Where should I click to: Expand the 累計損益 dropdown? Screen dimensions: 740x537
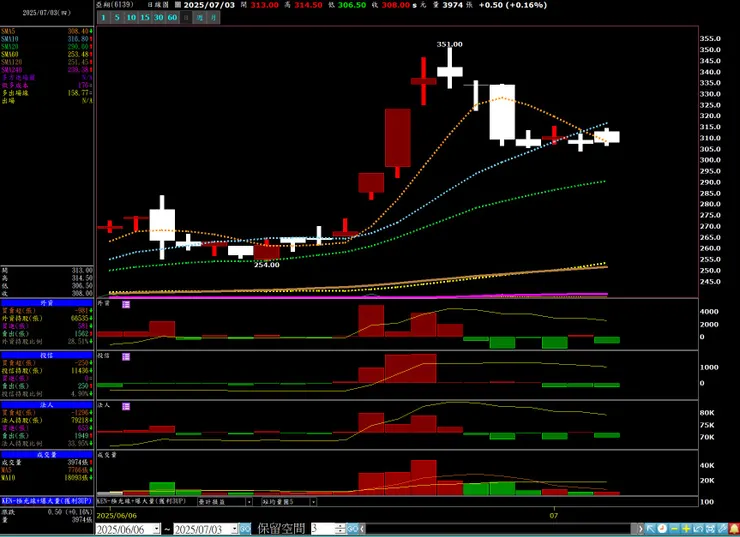(249, 502)
